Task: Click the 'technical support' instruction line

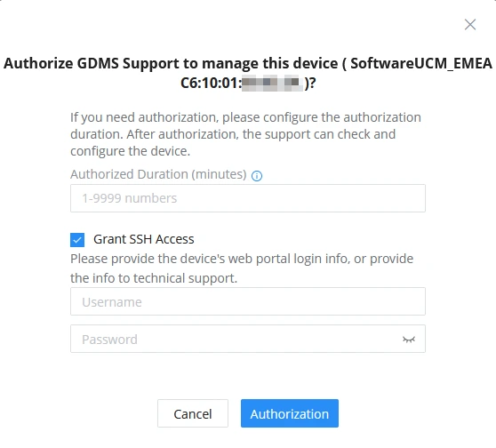Action: pos(154,278)
